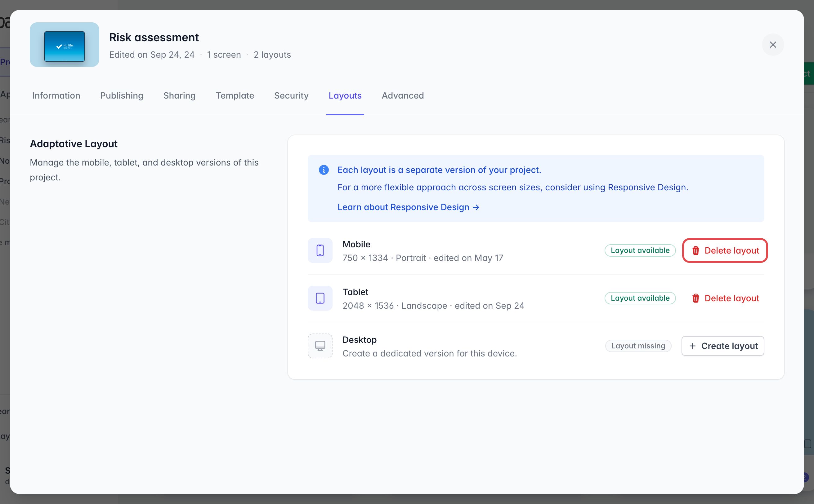Click the Mobile device icon

320,250
